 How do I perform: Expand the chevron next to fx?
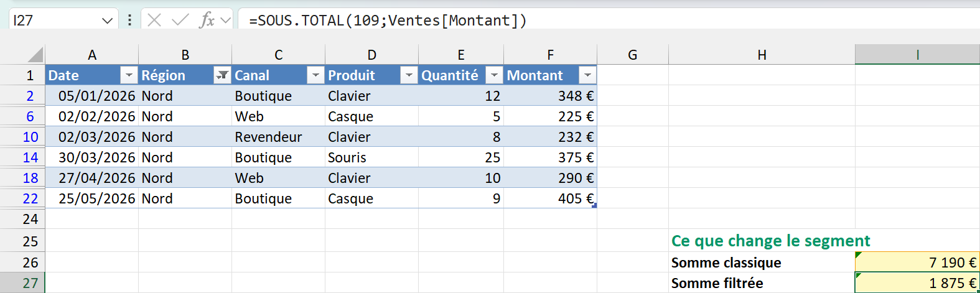tap(225, 21)
